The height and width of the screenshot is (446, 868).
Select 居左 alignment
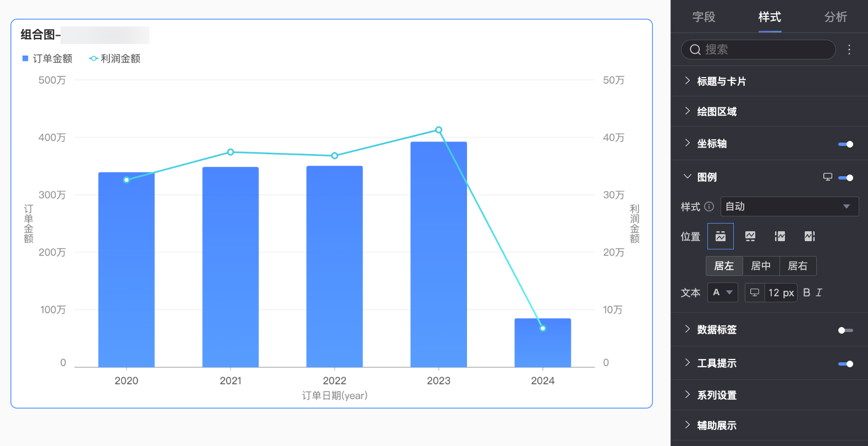pyautogui.click(x=724, y=266)
